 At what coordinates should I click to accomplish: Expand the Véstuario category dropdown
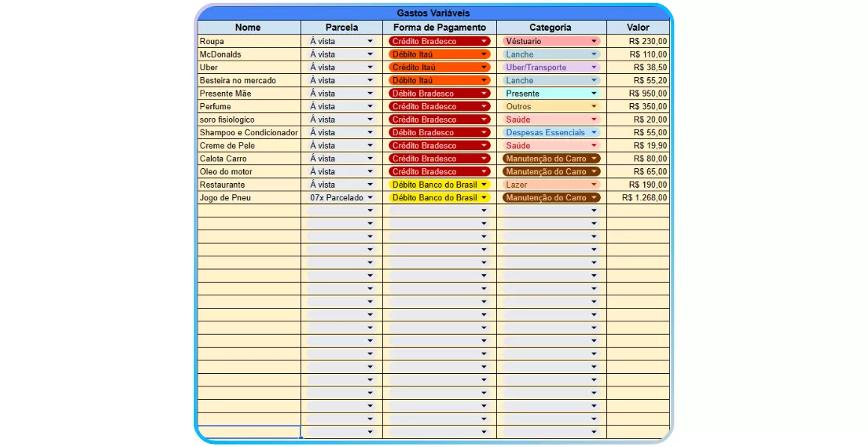click(594, 42)
